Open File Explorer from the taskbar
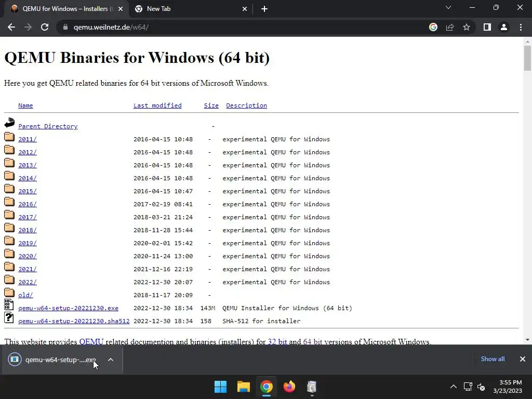Image resolution: width=532 pixels, height=399 pixels. click(244, 387)
